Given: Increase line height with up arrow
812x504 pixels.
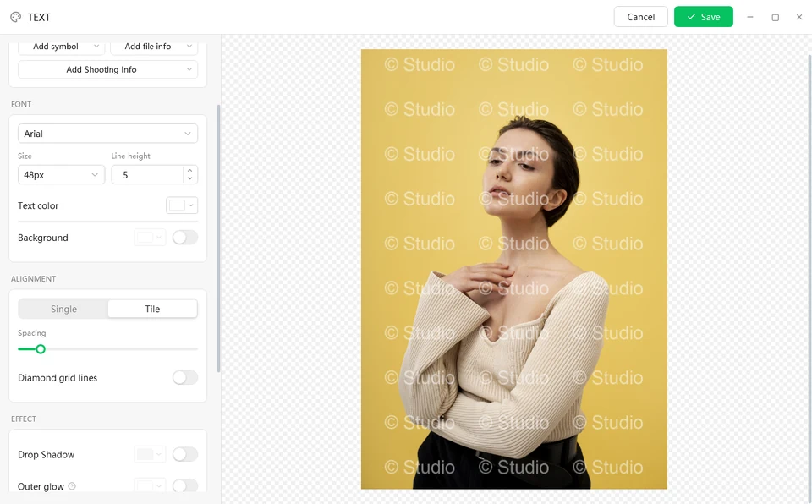Looking at the screenshot, I should click(190, 171).
